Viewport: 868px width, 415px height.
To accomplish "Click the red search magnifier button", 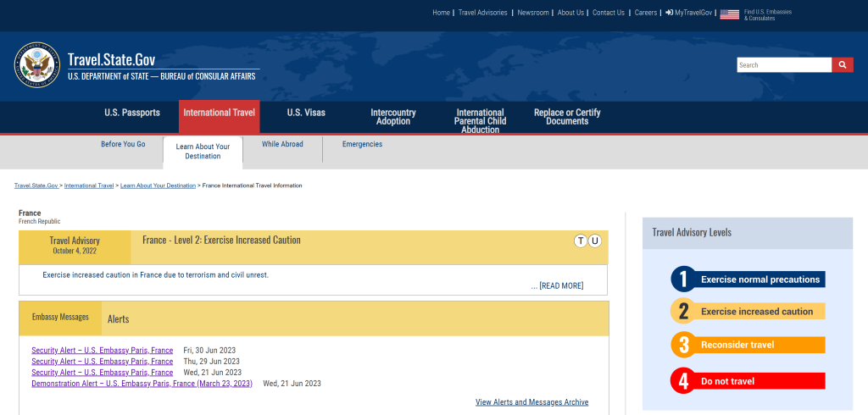I will pyautogui.click(x=842, y=64).
